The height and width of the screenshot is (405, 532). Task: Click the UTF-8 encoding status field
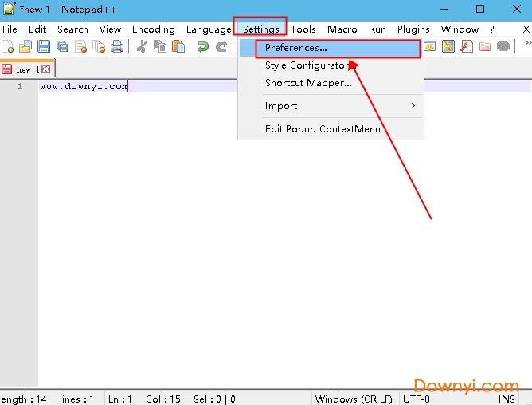click(417, 399)
